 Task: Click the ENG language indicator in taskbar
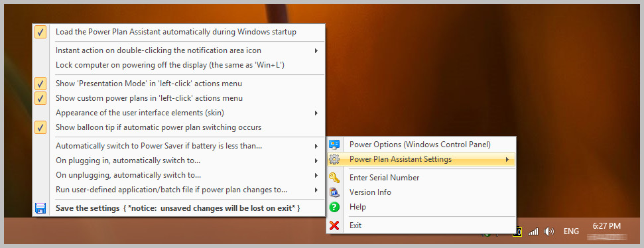pos(571,231)
